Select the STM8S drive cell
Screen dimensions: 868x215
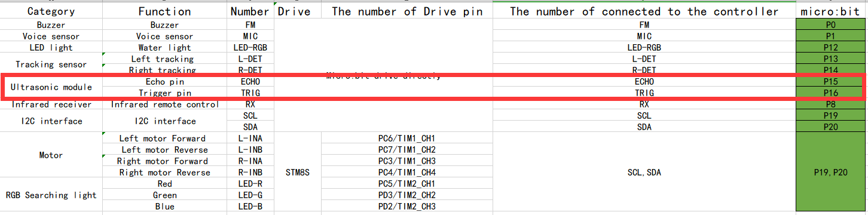(x=297, y=173)
